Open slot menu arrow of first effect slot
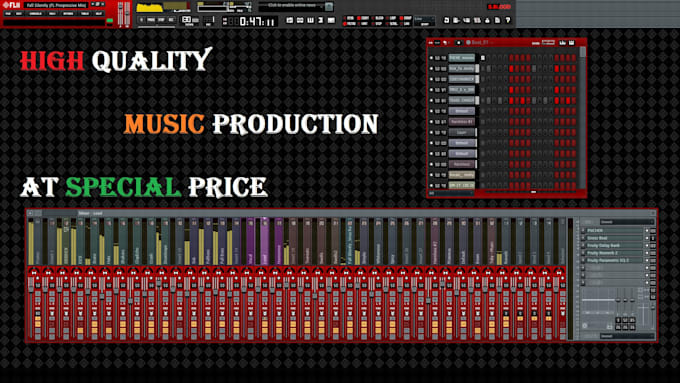The width and height of the screenshot is (680, 383). (x=582, y=231)
